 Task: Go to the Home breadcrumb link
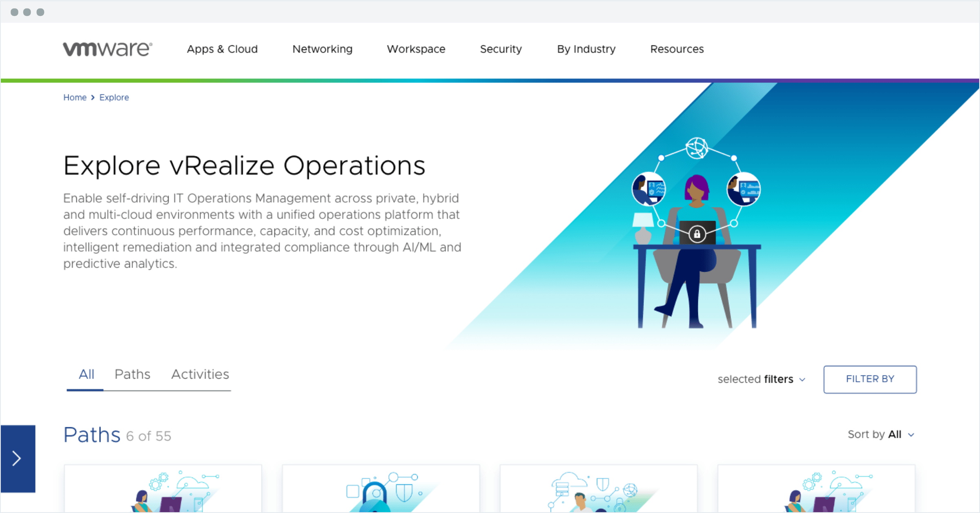[x=75, y=98]
